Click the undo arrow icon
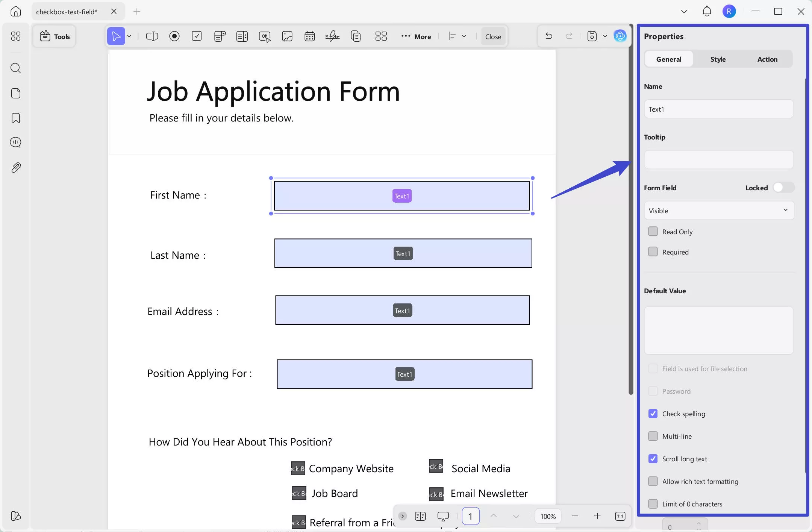The width and height of the screenshot is (812, 532). [x=549, y=36]
